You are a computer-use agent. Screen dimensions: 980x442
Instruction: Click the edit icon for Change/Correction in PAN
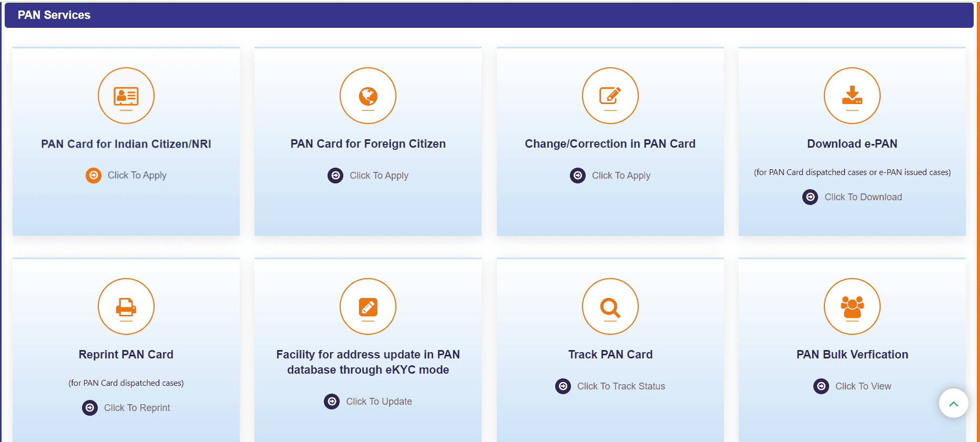[610, 96]
